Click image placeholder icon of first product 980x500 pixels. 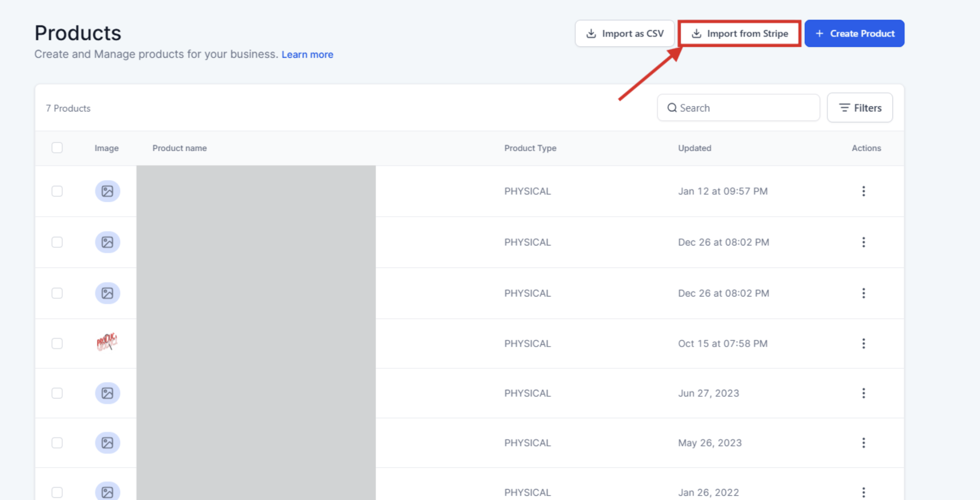tap(107, 191)
